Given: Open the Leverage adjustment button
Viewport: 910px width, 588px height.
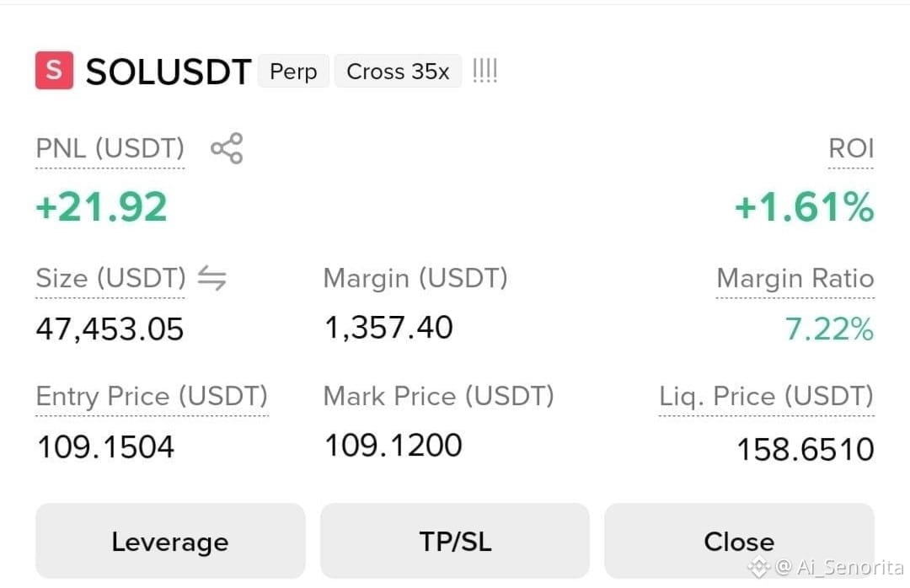Looking at the screenshot, I should click(x=170, y=541).
